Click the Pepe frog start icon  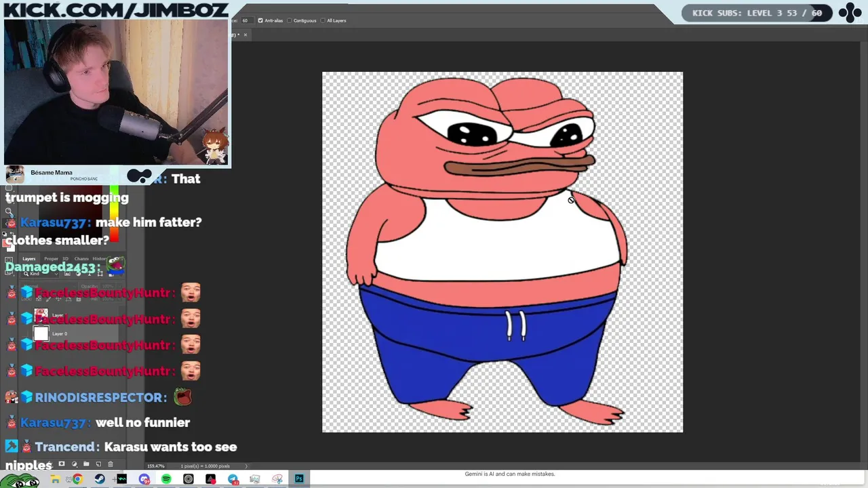tap(19, 480)
